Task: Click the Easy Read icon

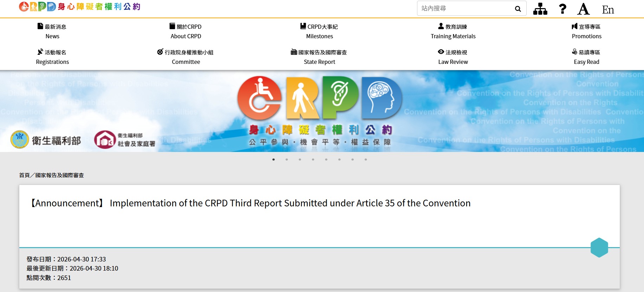Action: click(574, 52)
